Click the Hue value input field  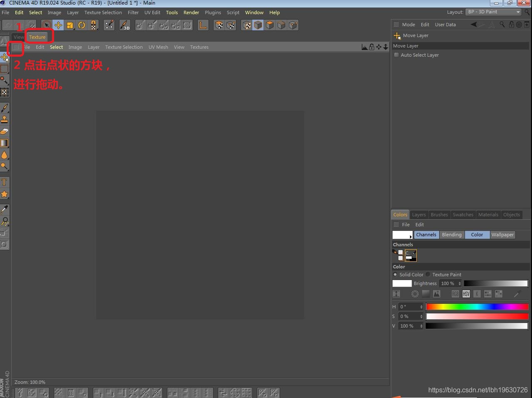[409, 307]
